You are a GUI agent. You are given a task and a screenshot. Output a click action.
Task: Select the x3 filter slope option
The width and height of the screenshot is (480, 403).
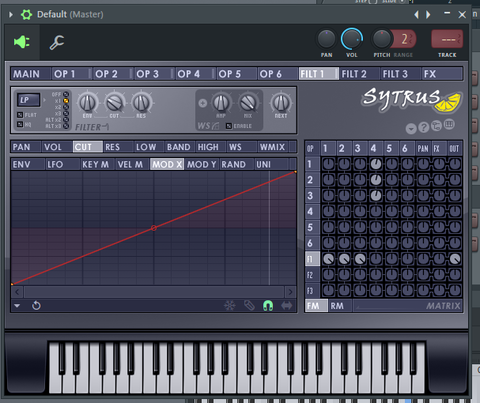pyautogui.click(x=66, y=113)
